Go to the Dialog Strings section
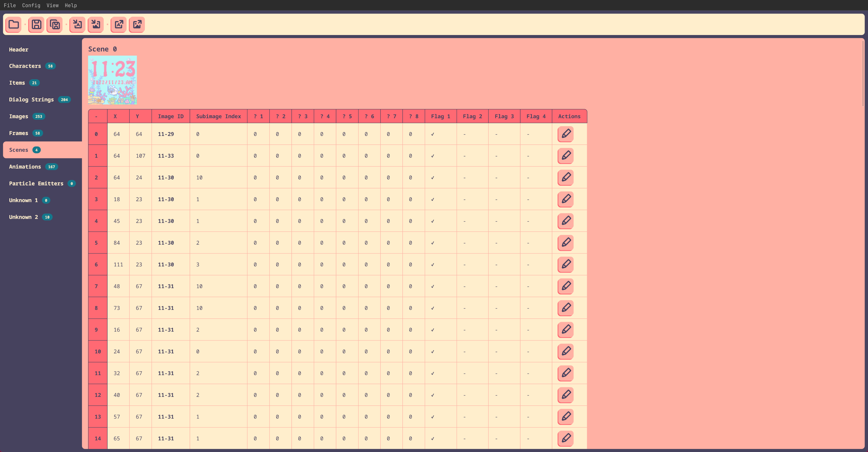 (x=43, y=99)
